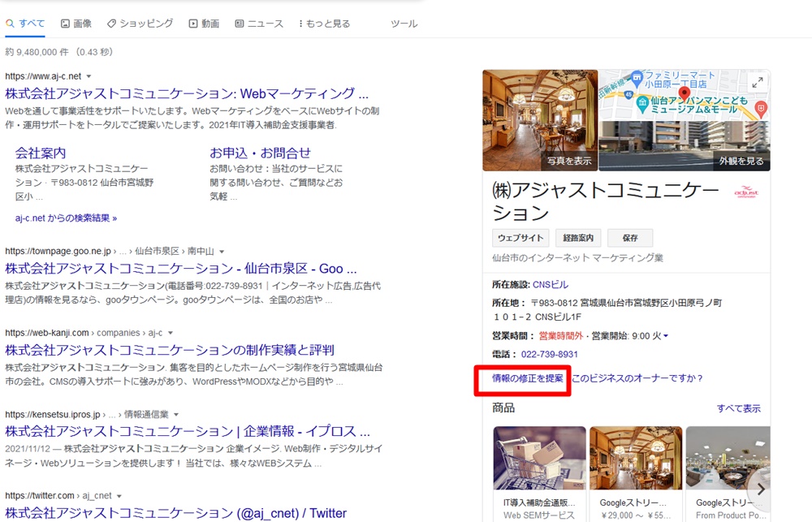Open the dropdown arrow beside web-kanji.com URL

[171, 333]
